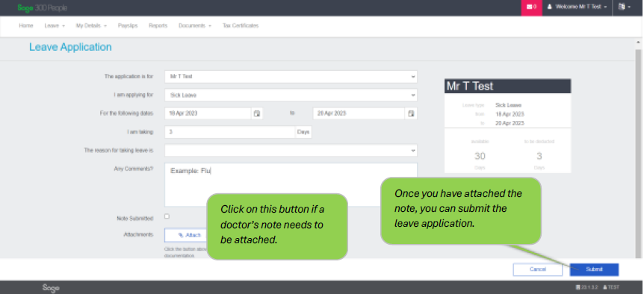The width and height of the screenshot is (644, 294).
Task: Cancel the leave application
Action: pyautogui.click(x=538, y=269)
